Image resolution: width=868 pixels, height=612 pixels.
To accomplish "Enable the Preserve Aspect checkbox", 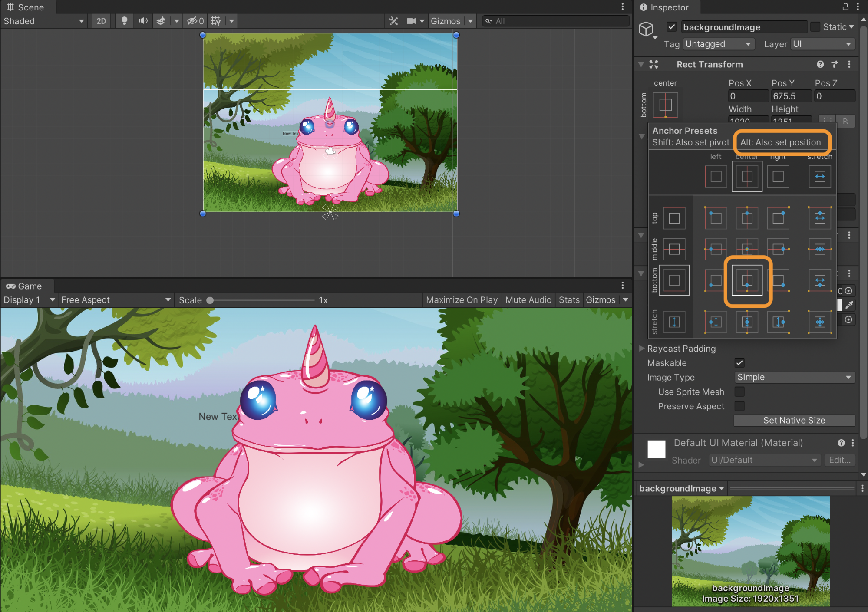I will coord(739,406).
